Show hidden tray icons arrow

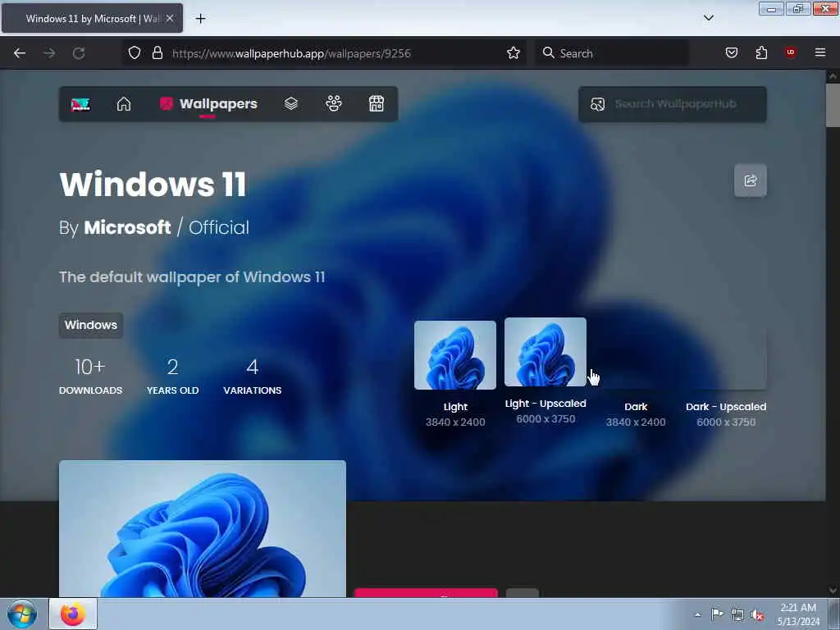point(697,614)
